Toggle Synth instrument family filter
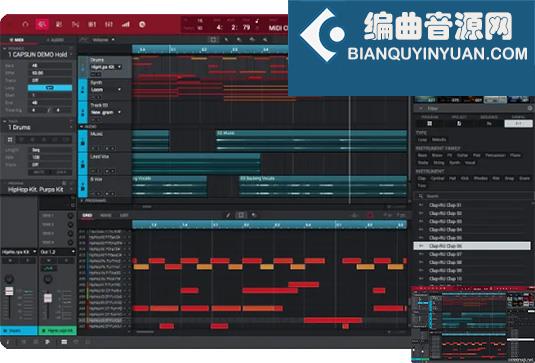 (454, 163)
